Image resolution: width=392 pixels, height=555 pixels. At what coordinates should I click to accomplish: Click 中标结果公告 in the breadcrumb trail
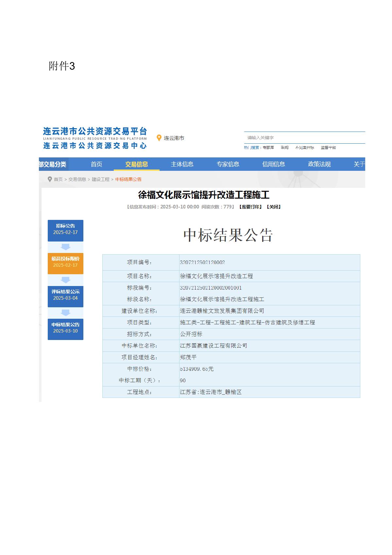128,179
